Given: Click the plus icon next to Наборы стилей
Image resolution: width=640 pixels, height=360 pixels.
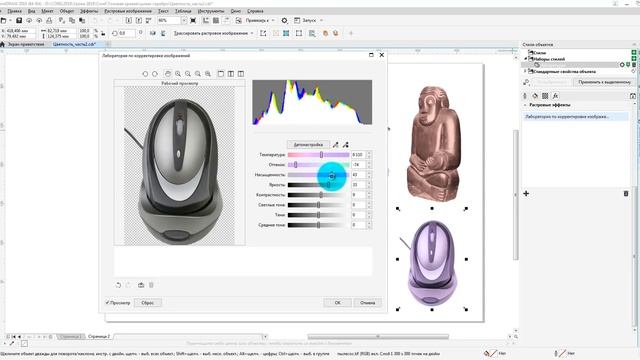Looking at the screenshot, I should 634,59.
